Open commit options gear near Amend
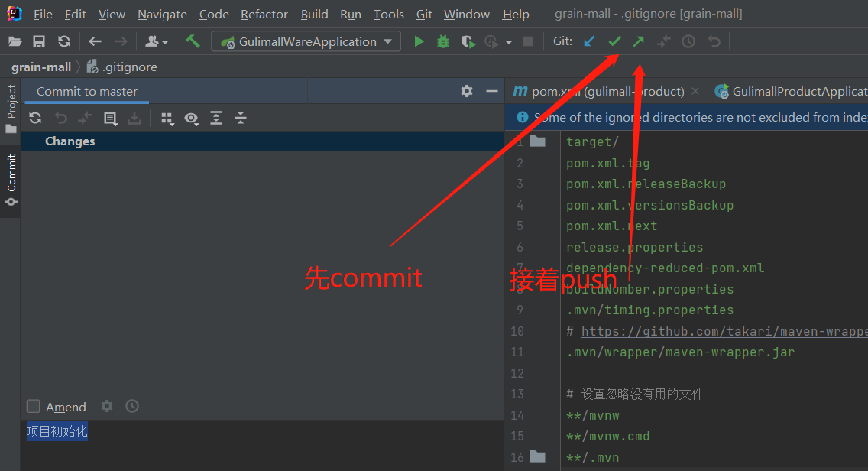868x471 pixels. pyautogui.click(x=107, y=406)
